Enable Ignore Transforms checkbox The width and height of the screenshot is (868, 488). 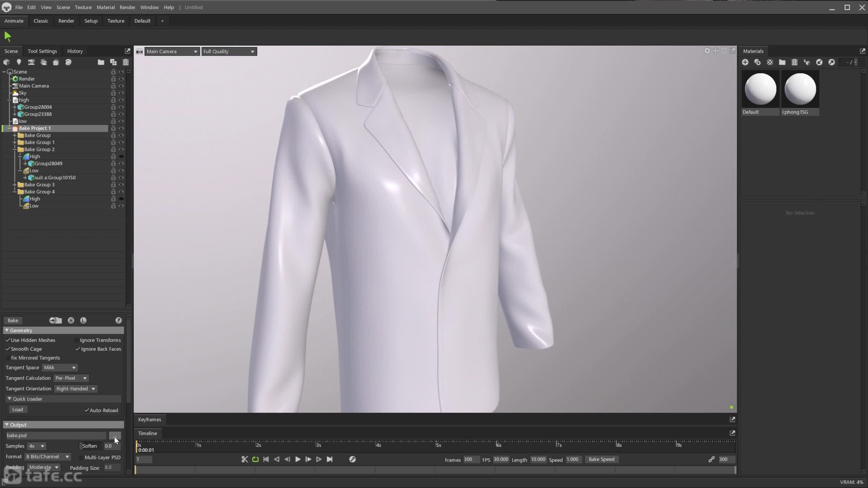coord(77,340)
